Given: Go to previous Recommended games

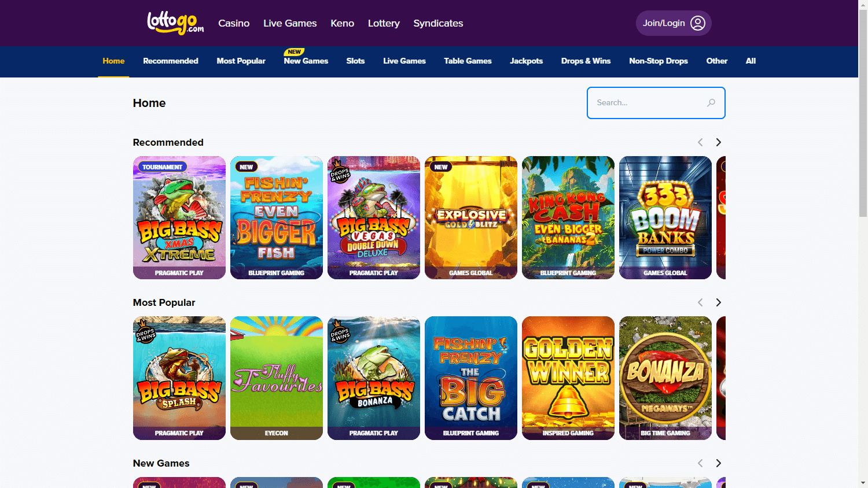Looking at the screenshot, I should point(700,142).
